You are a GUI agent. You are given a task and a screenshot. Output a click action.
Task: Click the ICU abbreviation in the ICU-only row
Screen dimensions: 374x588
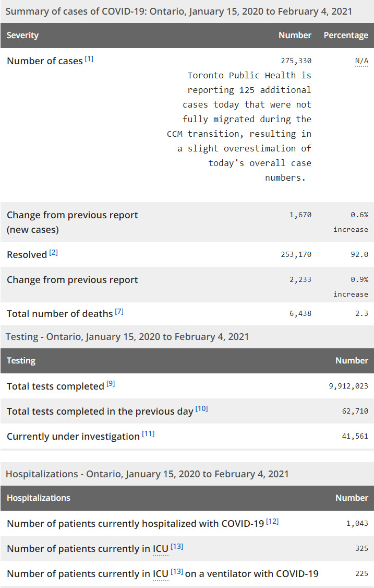(160, 548)
